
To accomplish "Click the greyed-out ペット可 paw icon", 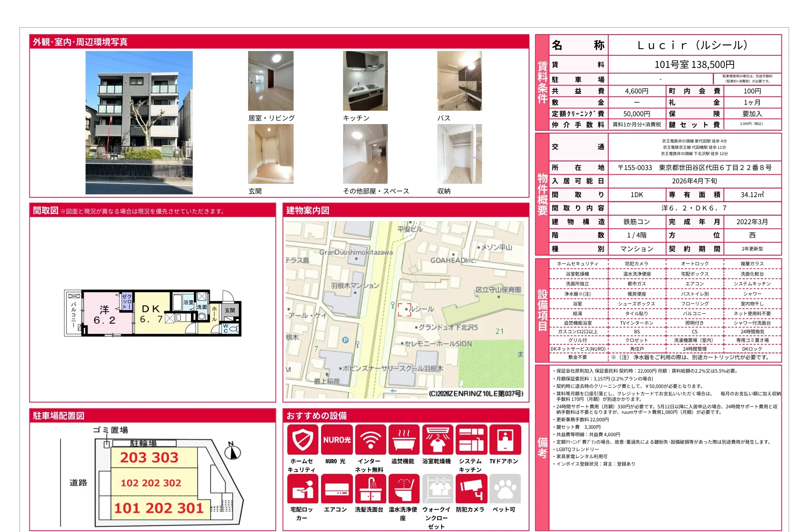I will (x=505, y=488).
